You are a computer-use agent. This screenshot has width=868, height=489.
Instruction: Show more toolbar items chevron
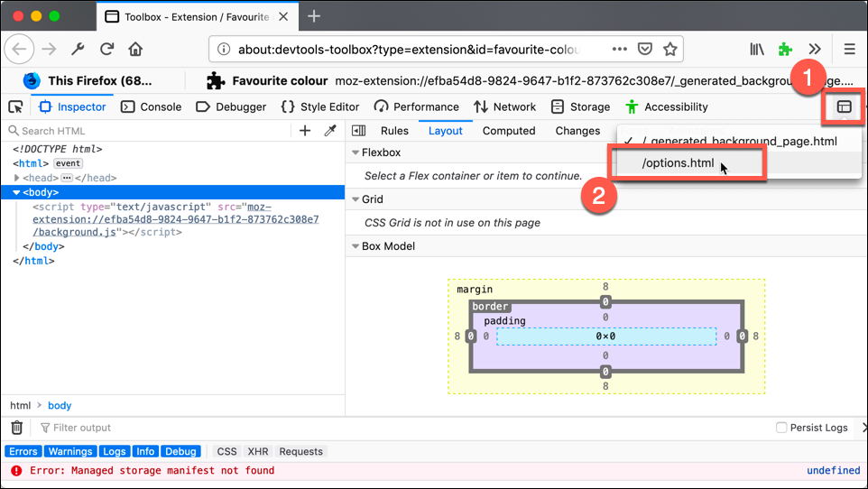pos(815,50)
